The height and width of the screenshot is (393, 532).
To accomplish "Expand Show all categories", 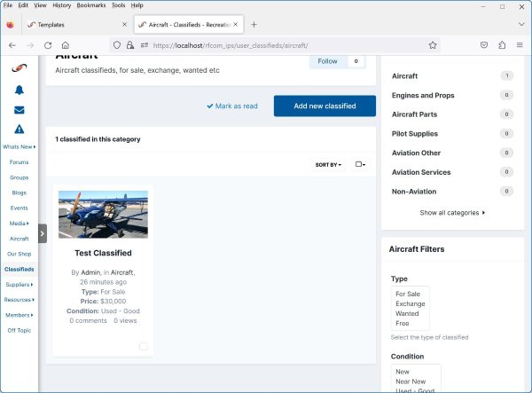I will point(452,213).
